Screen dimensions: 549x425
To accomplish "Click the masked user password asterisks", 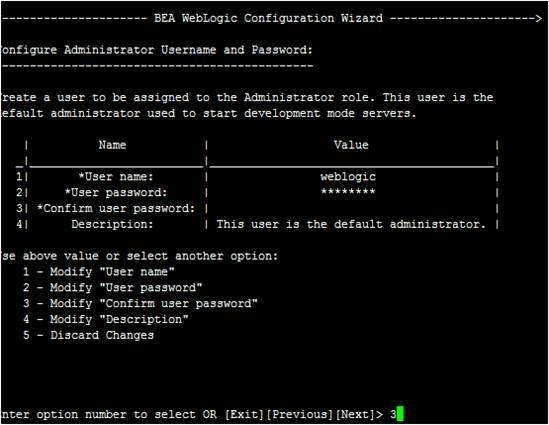I will (348, 192).
